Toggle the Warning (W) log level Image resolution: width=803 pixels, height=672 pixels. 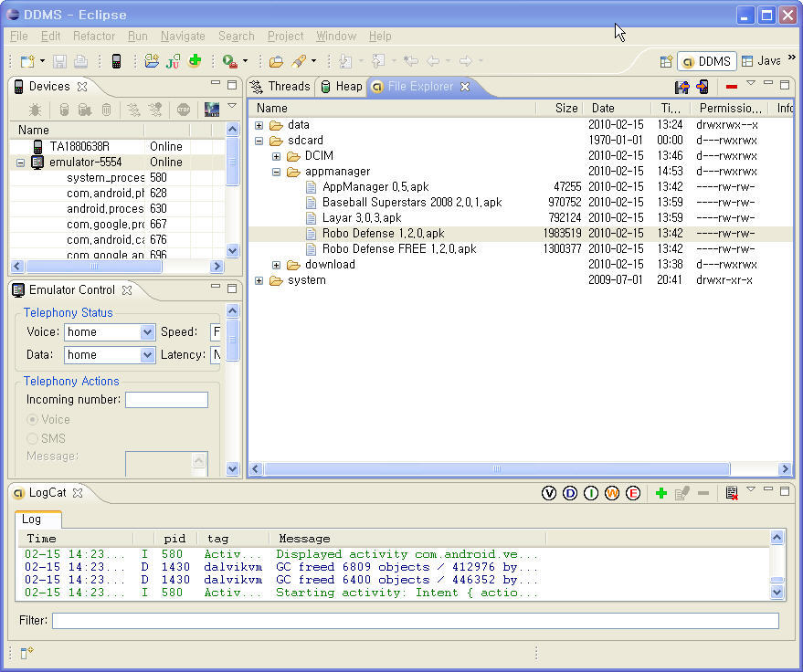coord(612,493)
